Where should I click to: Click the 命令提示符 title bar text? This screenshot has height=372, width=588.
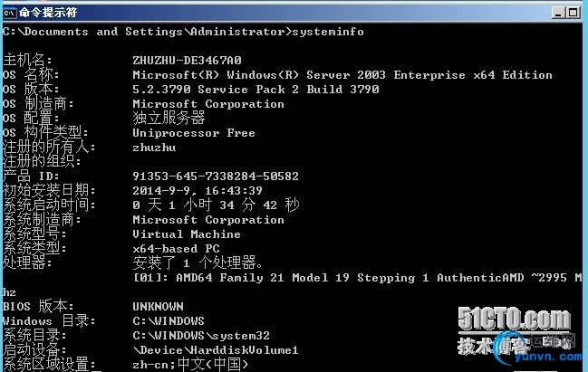coord(48,13)
